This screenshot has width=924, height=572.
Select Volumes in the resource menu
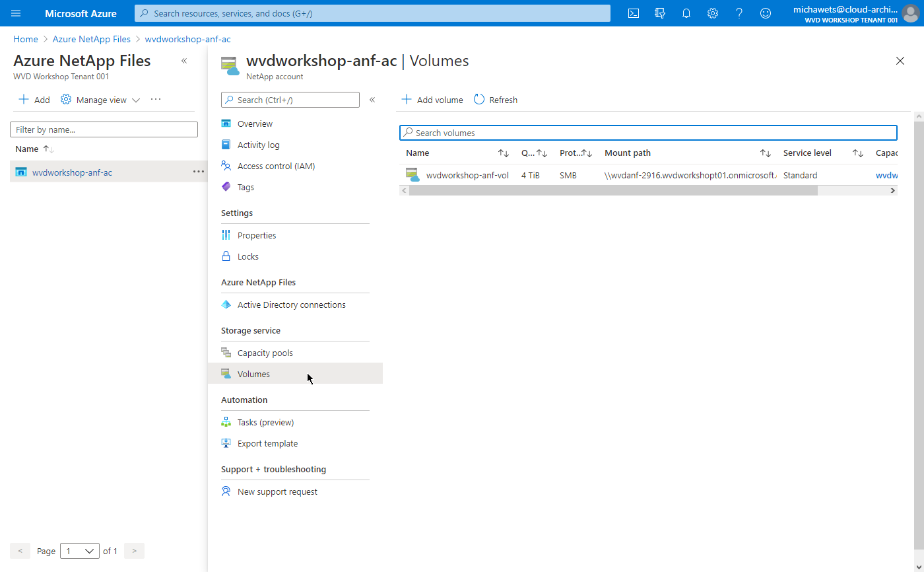coord(295,374)
